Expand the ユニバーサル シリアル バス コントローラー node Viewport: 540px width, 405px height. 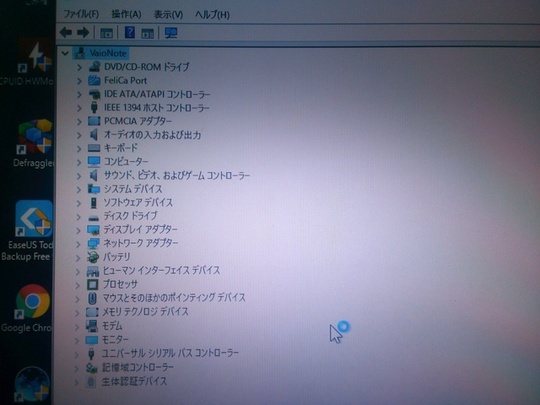pos(77,354)
